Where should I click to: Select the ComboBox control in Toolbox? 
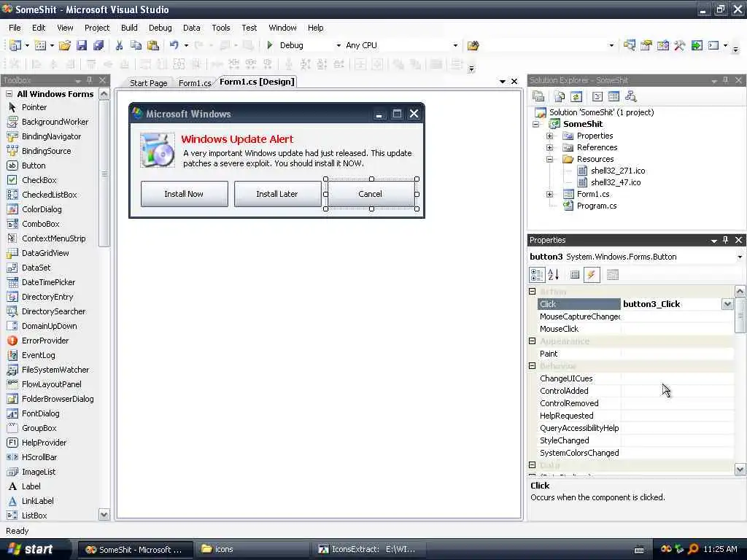[x=41, y=225]
